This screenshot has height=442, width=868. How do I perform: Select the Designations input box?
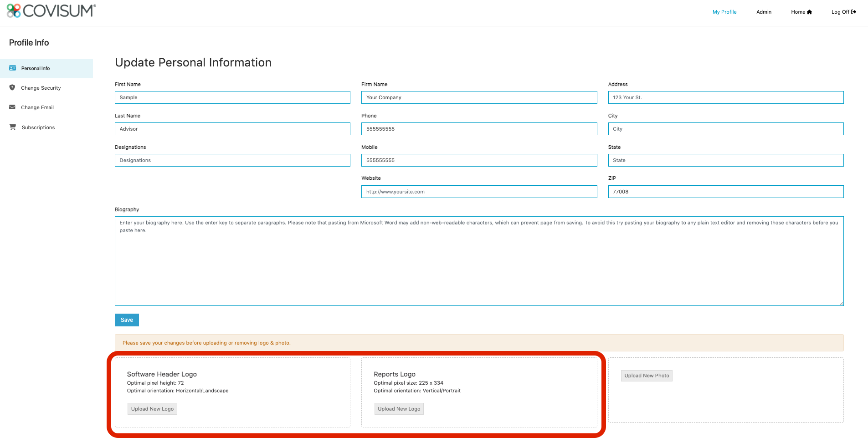point(232,160)
